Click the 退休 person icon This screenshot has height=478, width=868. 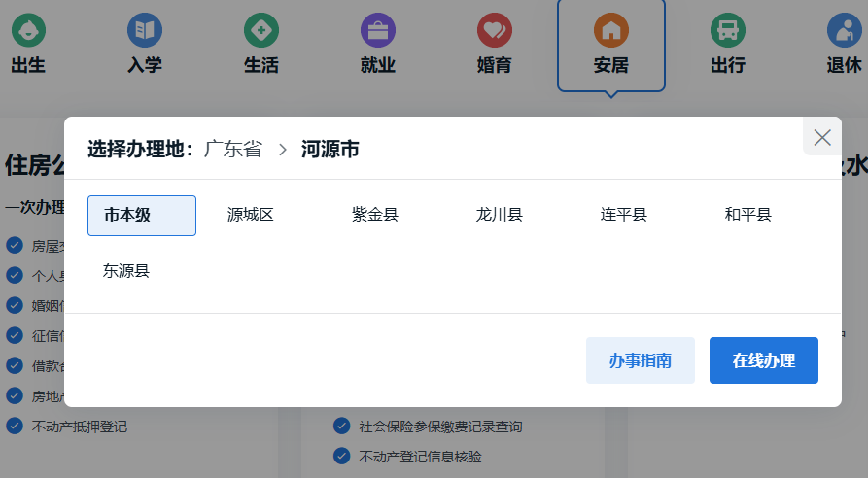tap(845, 30)
